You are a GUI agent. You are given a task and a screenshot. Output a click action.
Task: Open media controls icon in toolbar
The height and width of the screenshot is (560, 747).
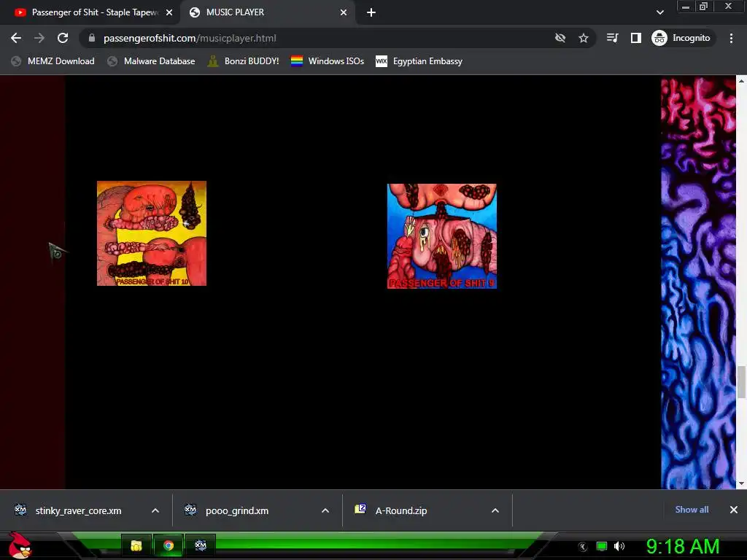click(613, 38)
